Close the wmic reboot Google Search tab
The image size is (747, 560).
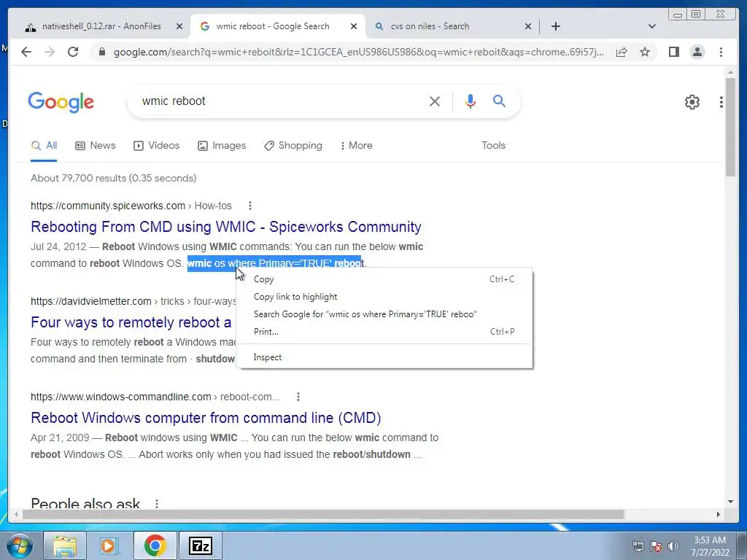coord(354,26)
